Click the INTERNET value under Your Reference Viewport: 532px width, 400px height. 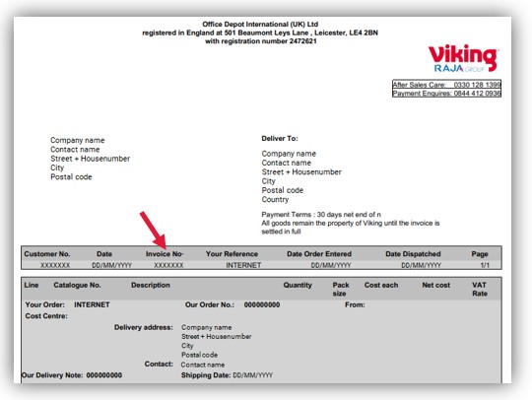point(243,265)
